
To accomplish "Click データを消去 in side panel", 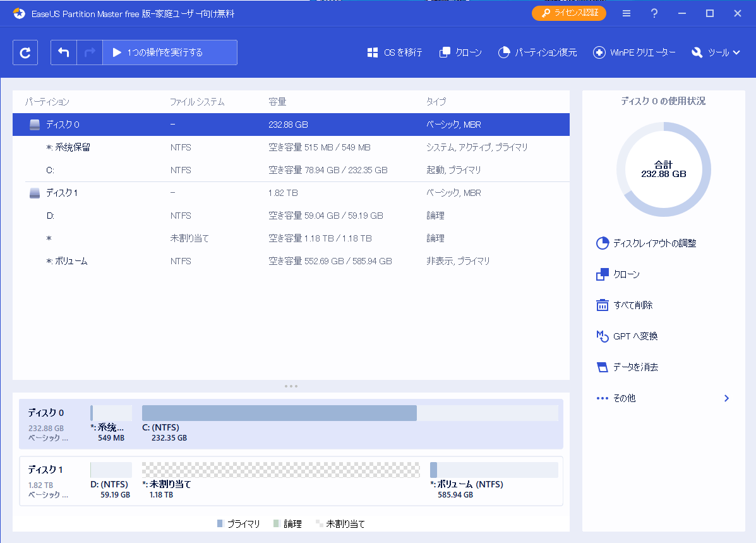I will (x=627, y=367).
